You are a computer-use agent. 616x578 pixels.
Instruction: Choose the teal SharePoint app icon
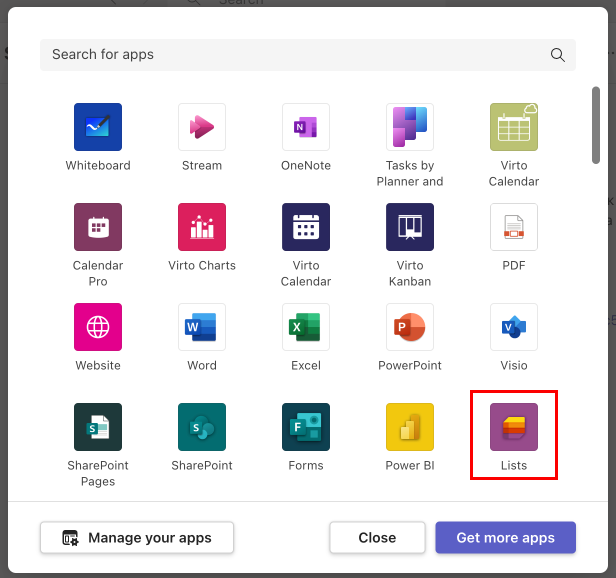202,427
